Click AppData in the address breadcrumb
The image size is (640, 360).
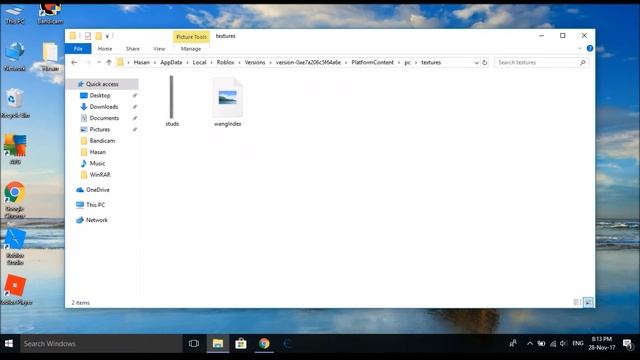pyautogui.click(x=171, y=62)
